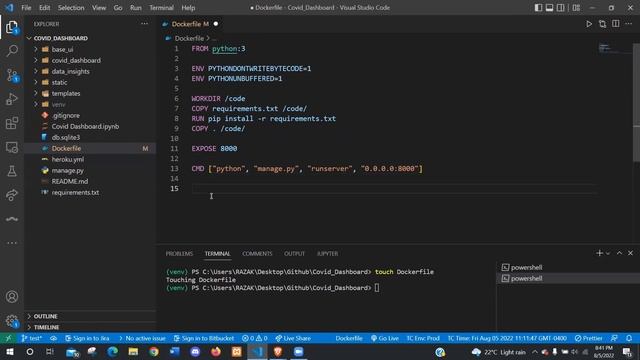The height and width of the screenshot is (360, 640).
Task: Expand the base_ui folder
Action: coord(62,49)
